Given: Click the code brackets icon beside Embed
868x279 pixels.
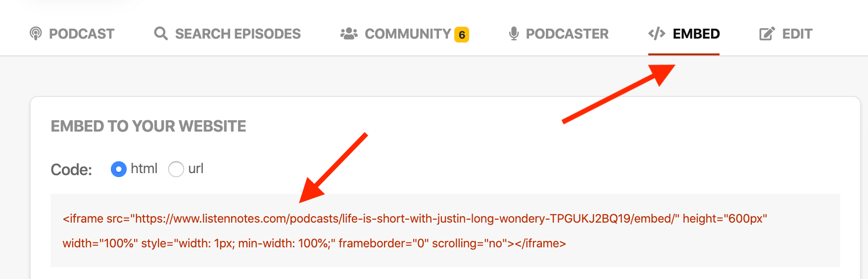Looking at the screenshot, I should click(657, 34).
